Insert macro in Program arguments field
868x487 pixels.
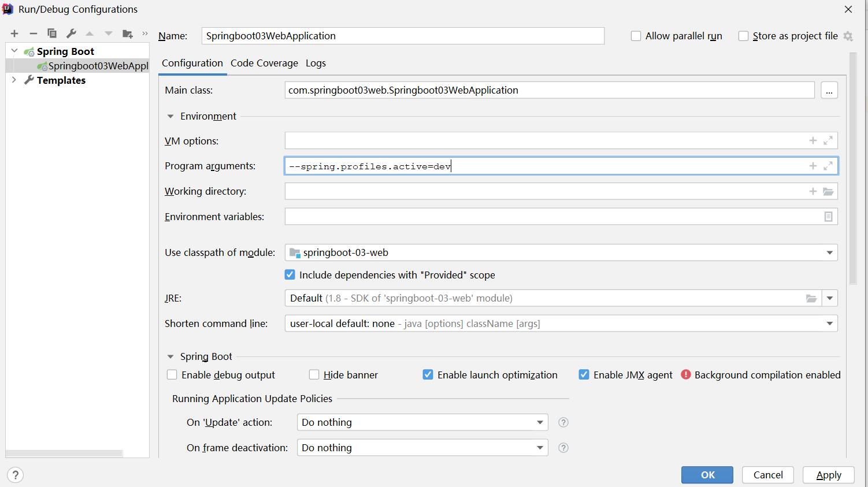tap(813, 166)
